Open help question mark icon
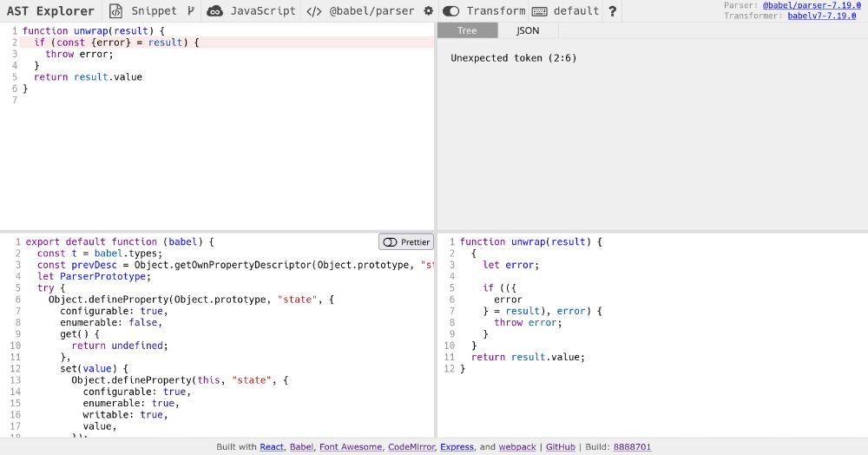 click(x=612, y=11)
